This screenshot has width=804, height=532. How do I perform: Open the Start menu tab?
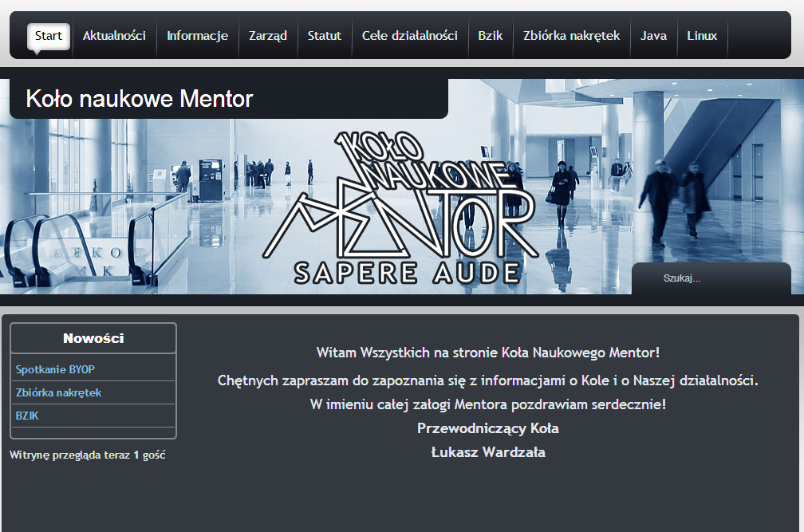click(48, 36)
